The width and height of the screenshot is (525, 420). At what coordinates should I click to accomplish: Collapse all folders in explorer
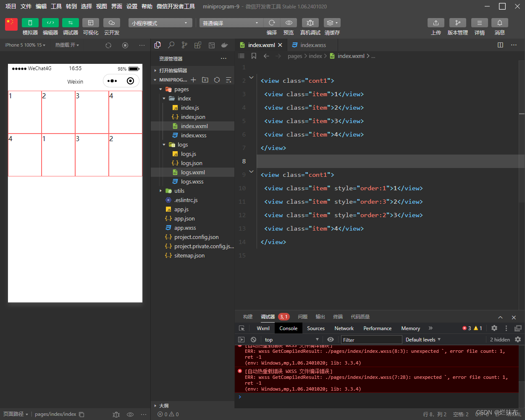tap(228, 80)
